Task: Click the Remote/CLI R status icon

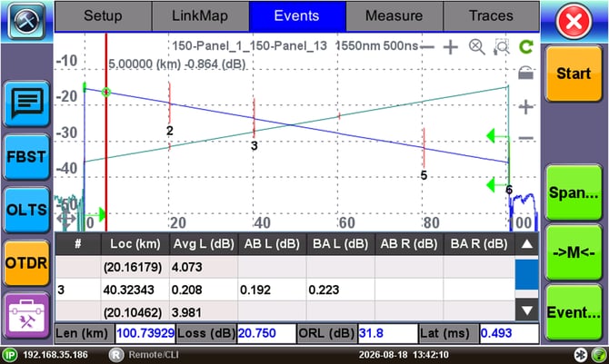Action: [116, 355]
